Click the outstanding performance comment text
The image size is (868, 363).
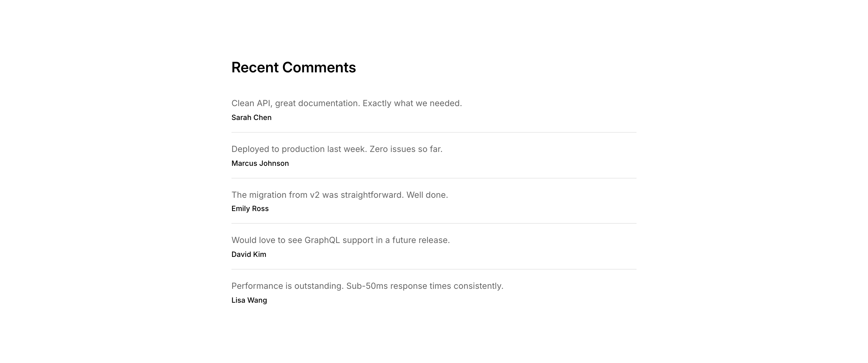click(x=367, y=286)
